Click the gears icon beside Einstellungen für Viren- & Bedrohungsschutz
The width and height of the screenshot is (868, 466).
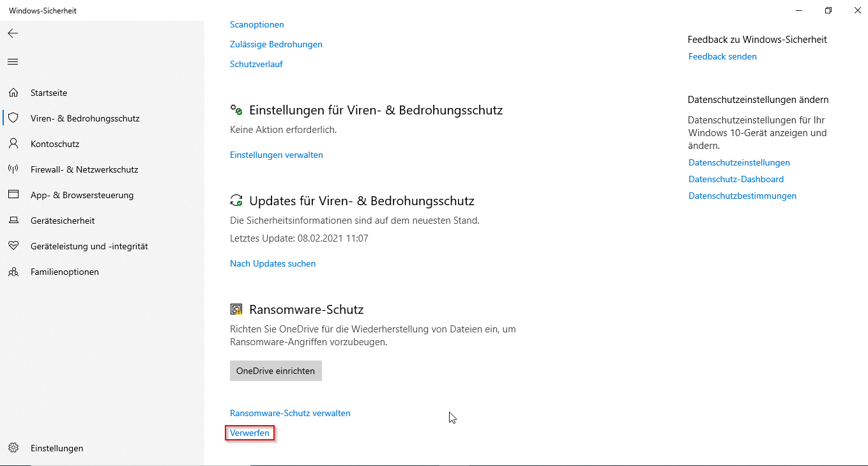(236, 110)
